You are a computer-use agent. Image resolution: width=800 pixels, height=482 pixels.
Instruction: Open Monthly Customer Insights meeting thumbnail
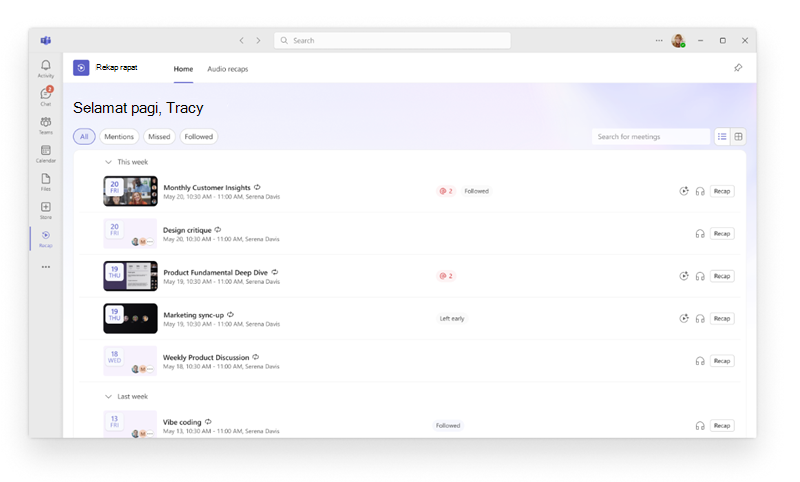(x=130, y=191)
